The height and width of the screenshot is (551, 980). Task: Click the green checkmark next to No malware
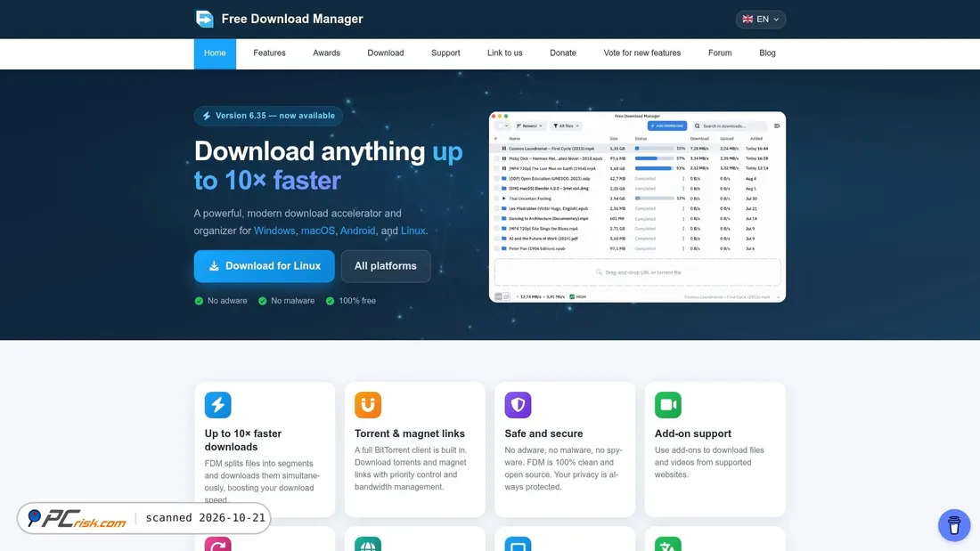pos(263,301)
